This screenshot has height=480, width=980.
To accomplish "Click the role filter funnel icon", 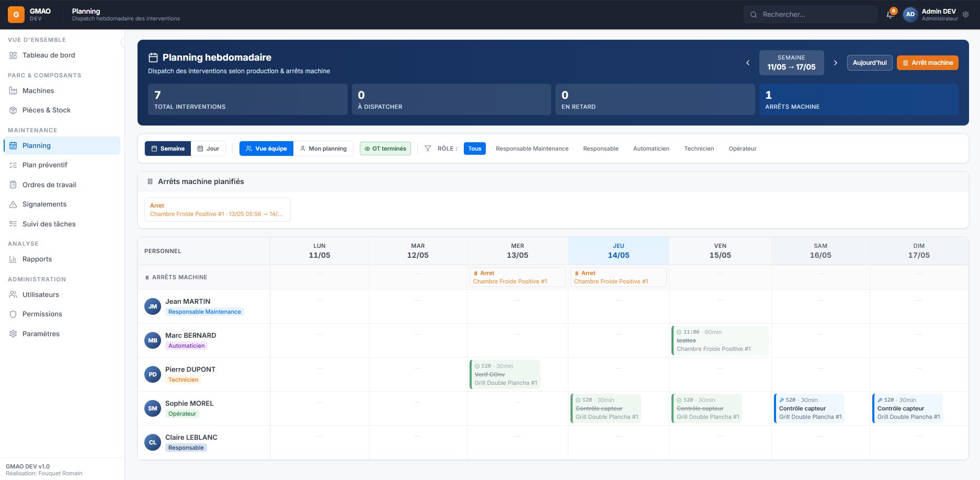I will 428,148.
